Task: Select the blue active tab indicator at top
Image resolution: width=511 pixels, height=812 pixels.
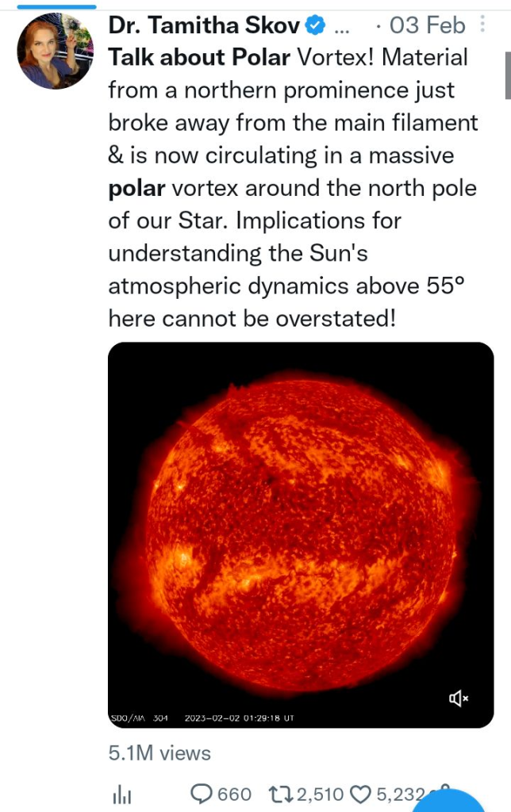Action: click(x=56, y=6)
